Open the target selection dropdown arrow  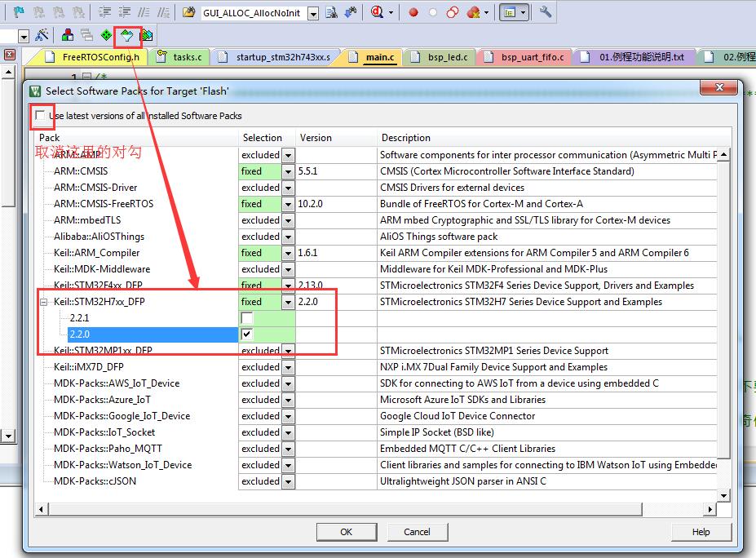coord(24,36)
